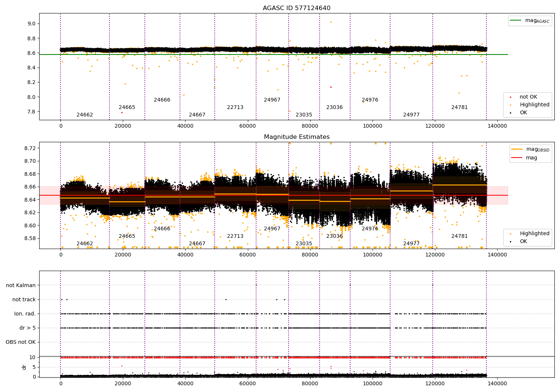Screen dimensions: 560x392
Task: Click the orange outlier point near magnitude 9.0
Action: [331, 22]
